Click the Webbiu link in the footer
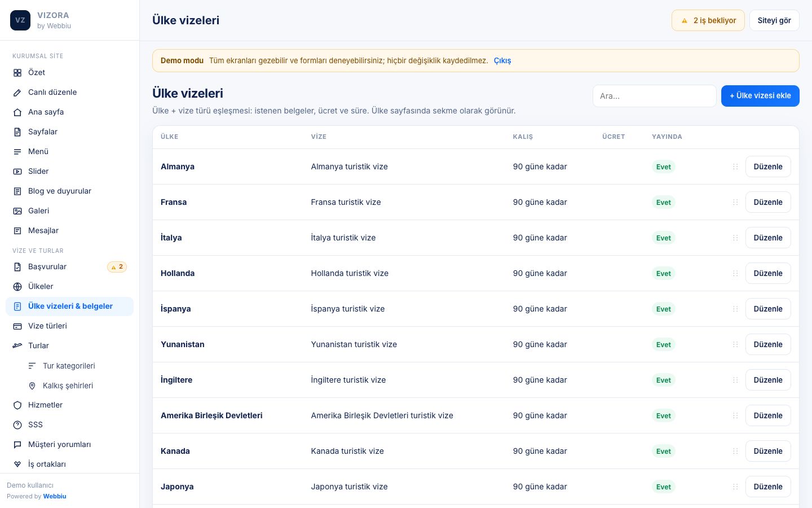 55,496
